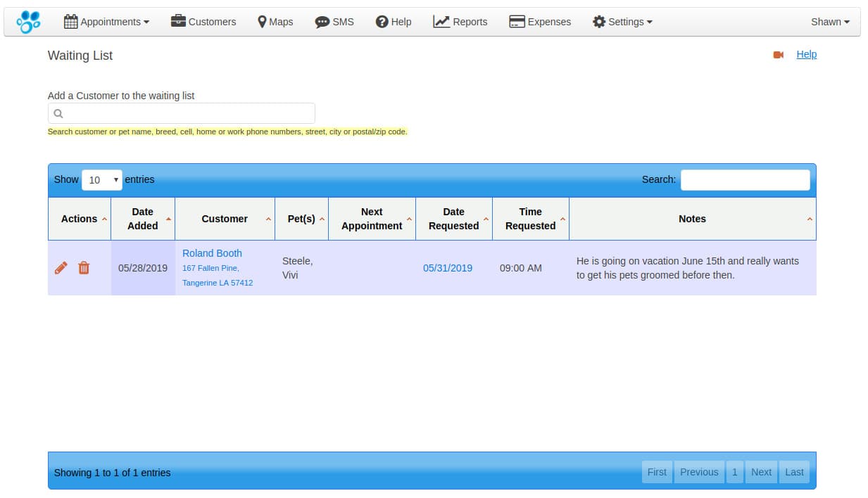The width and height of the screenshot is (868, 498).
Task: Expand the Settings dropdown menu
Action: 622,21
